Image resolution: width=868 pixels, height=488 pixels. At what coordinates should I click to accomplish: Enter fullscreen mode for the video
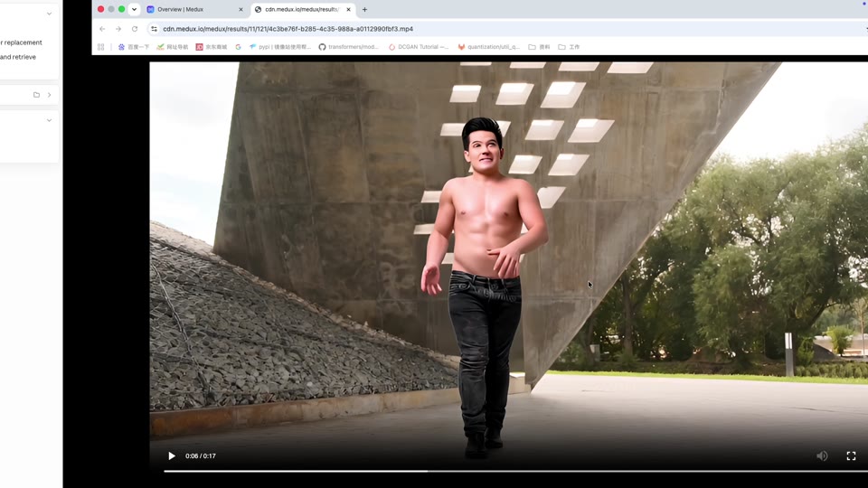[851, 455]
